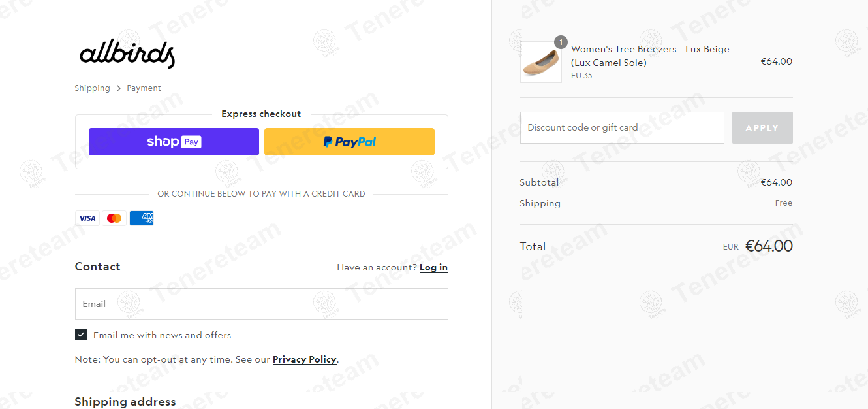Focus the Discount code or gift card field
The width and height of the screenshot is (868, 409).
coord(622,128)
